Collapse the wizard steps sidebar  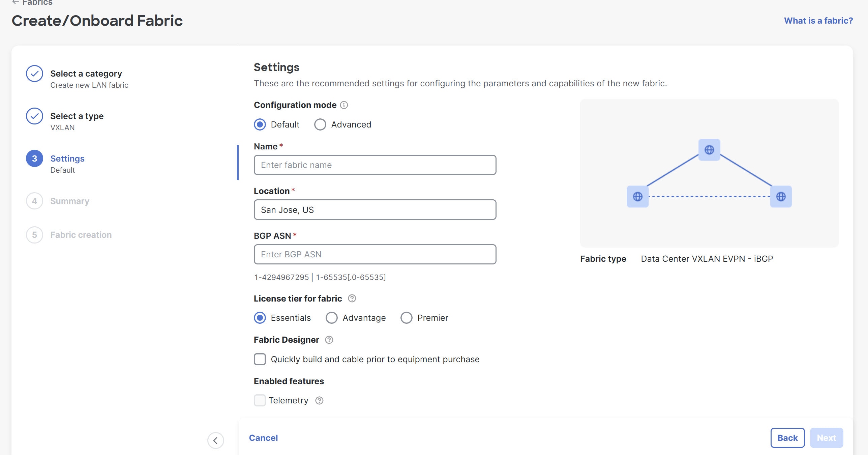[216, 440]
